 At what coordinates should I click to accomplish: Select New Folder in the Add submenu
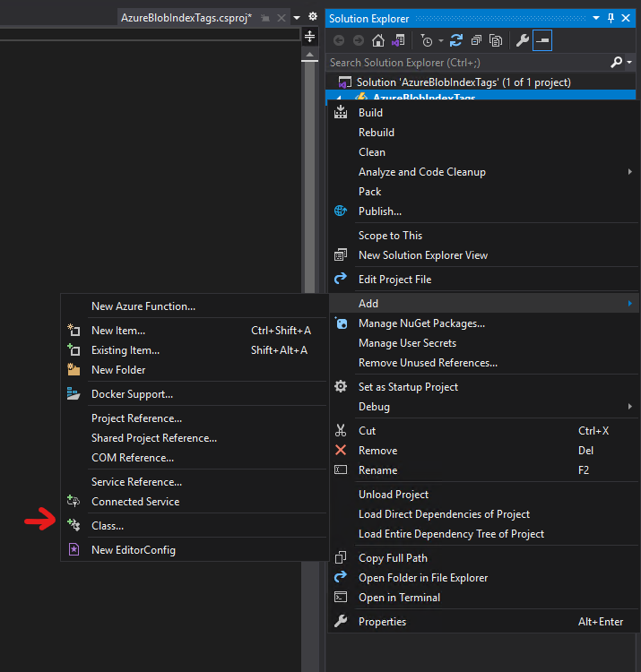[x=195, y=370]
